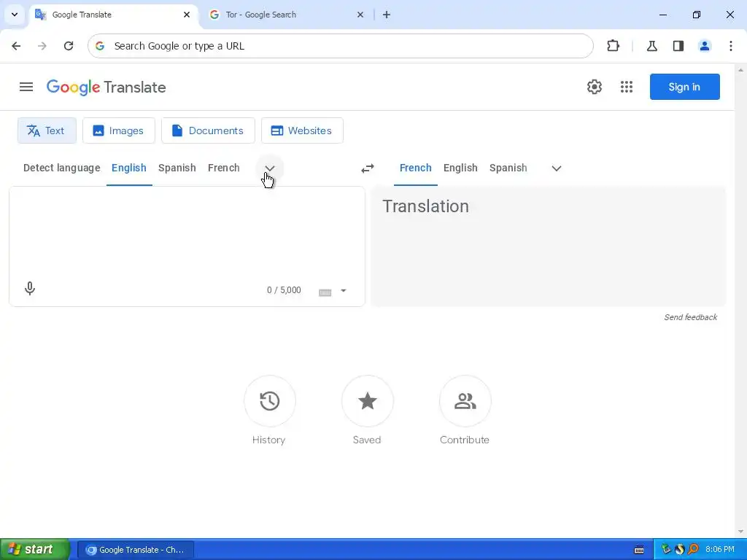Open the Chrome profile avatar
This screenshot has width=747, height=560.
click(x=704, y=46)
